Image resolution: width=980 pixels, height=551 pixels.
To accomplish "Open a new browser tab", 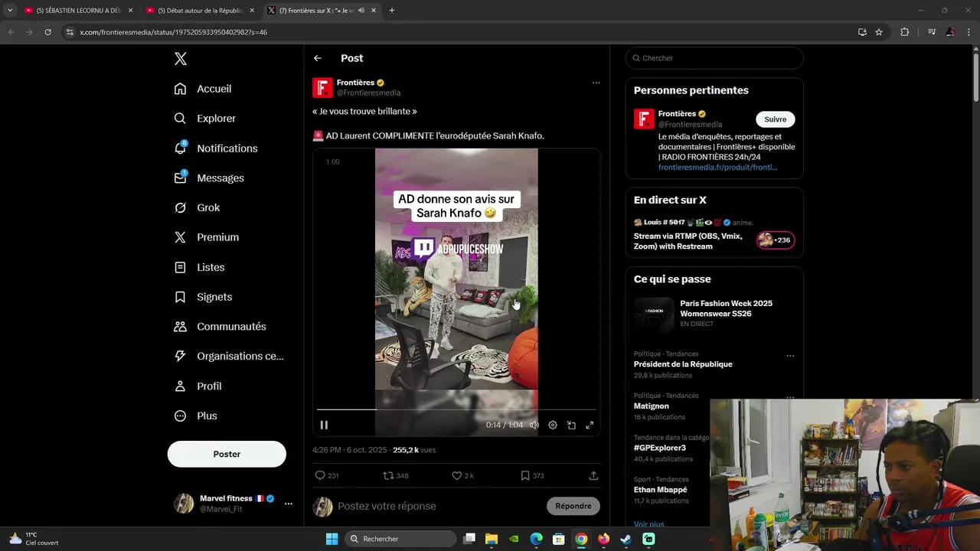I will coord(392,11).
